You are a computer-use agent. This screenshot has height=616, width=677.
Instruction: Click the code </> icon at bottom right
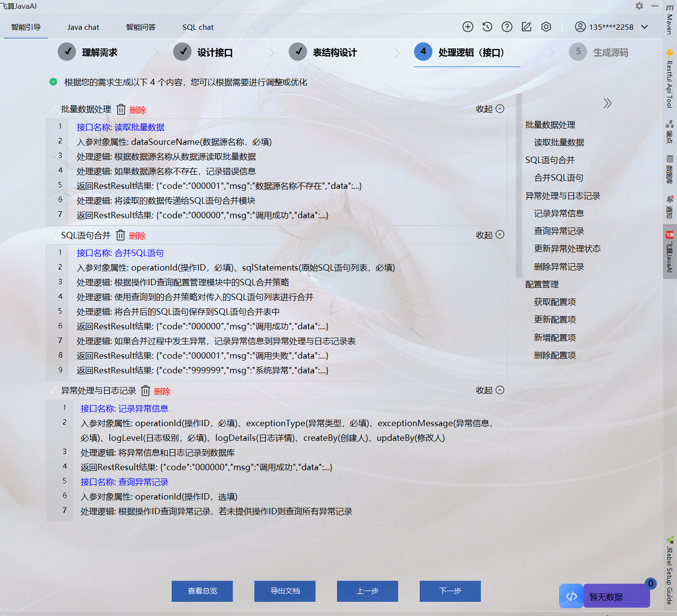point(571,596)
